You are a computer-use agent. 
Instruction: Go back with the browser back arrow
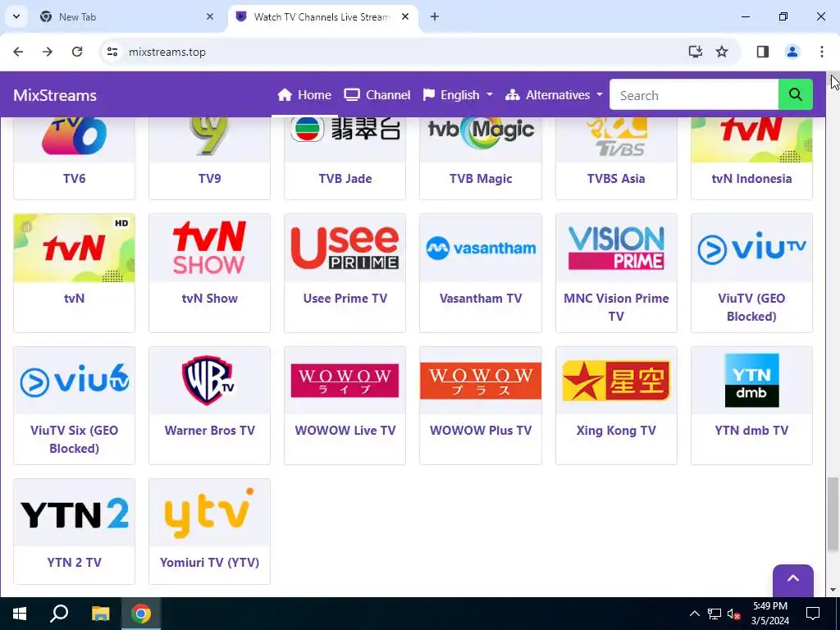click(x=18, y=52)
